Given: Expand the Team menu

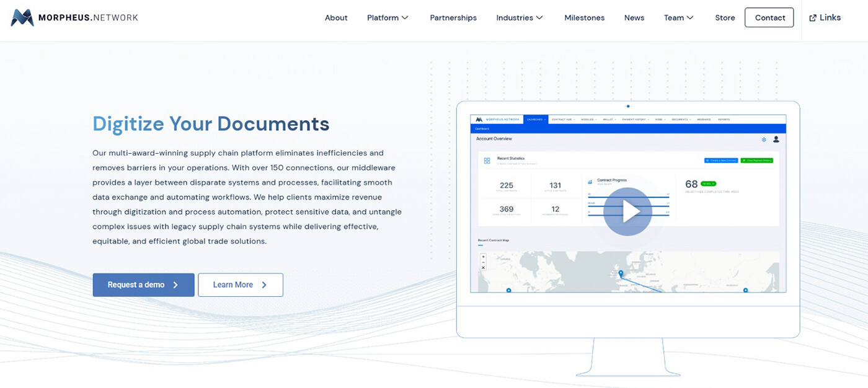Looking at the screenshot, I should [678, 18].
